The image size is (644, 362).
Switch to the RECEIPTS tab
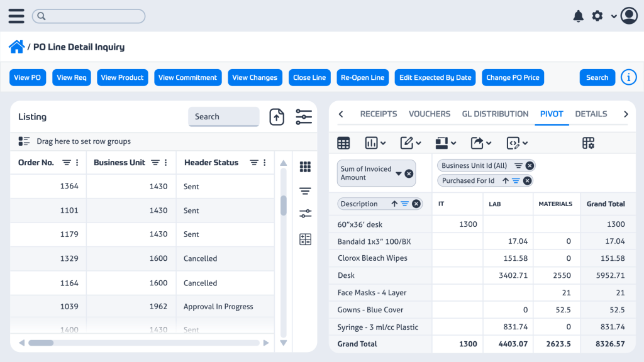tap(378, 114)
